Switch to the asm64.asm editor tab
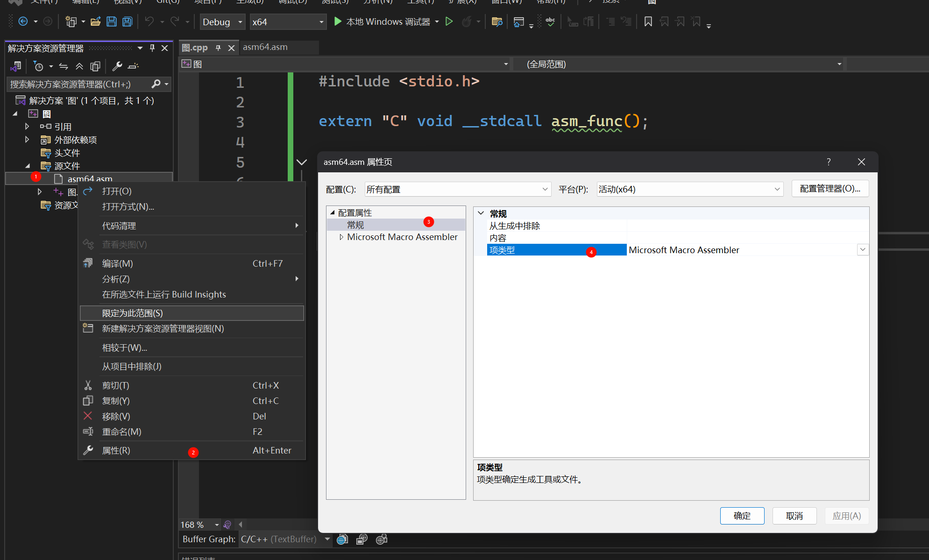Image resolution: width=929 pixels, height=560 pixels. (265, 47)
